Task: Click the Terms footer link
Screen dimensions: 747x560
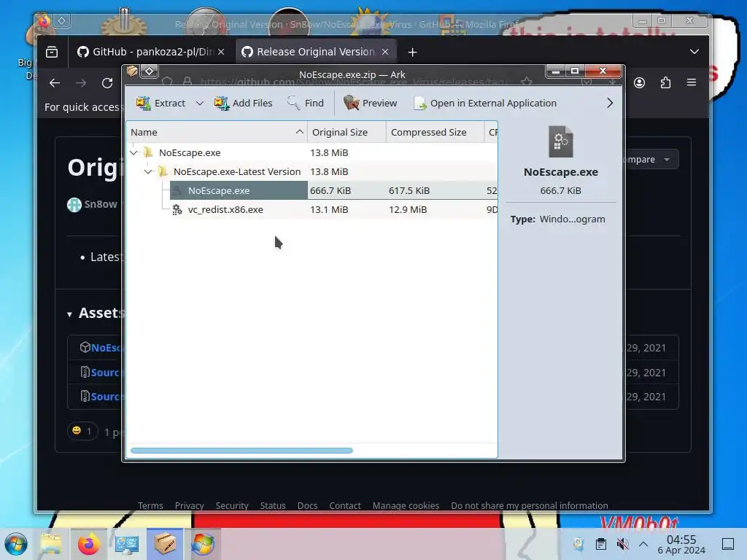Action: tap(150, 506)
